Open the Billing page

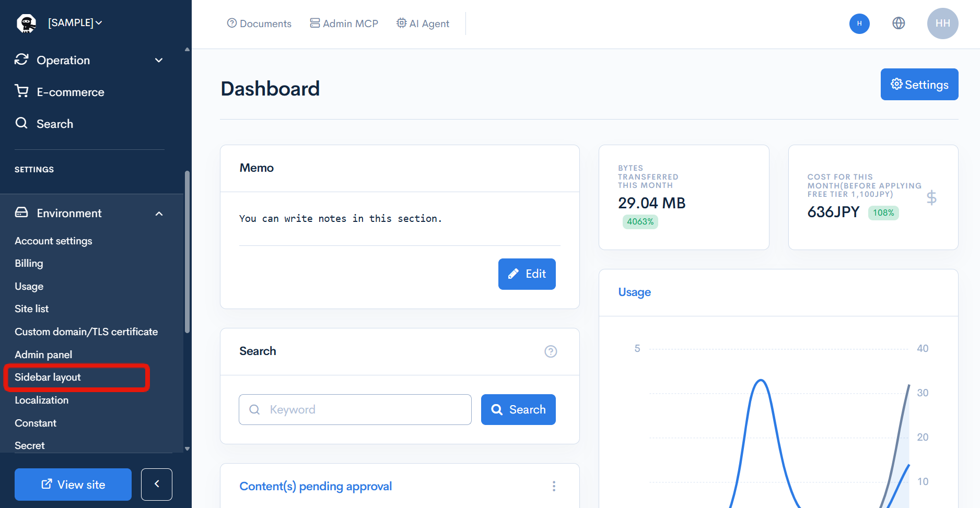click(x=29, y=264)
